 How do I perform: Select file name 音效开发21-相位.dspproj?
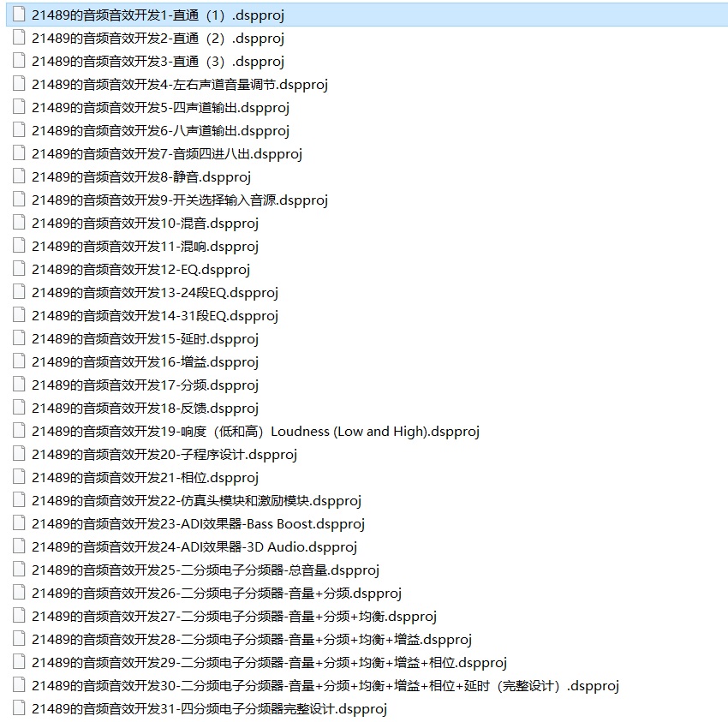point(146,478)
